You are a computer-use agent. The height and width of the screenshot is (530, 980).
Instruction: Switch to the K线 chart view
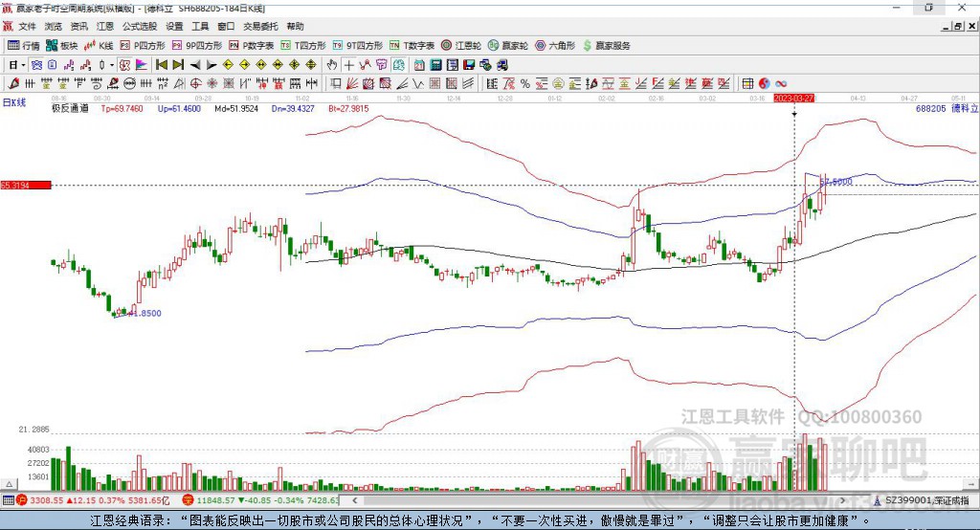(99, 46)
